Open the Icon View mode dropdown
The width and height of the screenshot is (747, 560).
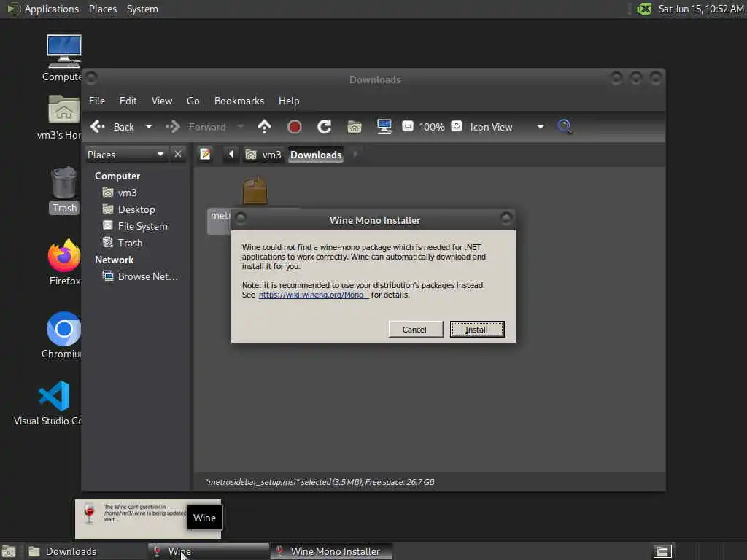coord(508,127)
